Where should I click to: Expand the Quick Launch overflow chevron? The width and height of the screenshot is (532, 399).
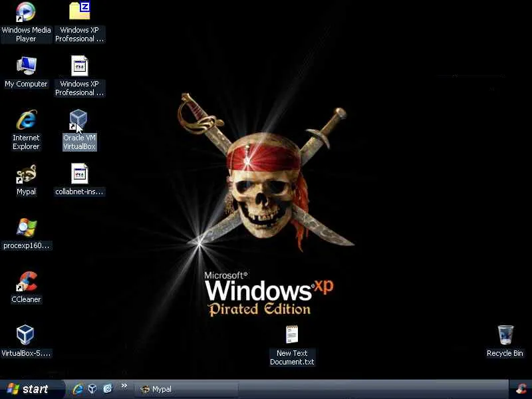pyautogui.click(x=124, y=386)
